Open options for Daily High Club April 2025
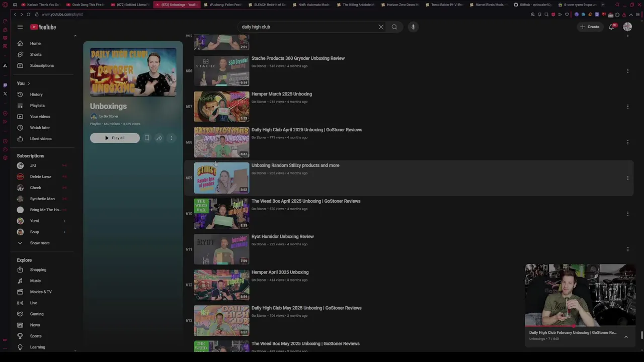Viewport: 644px width, 362px height. point(628,142)
